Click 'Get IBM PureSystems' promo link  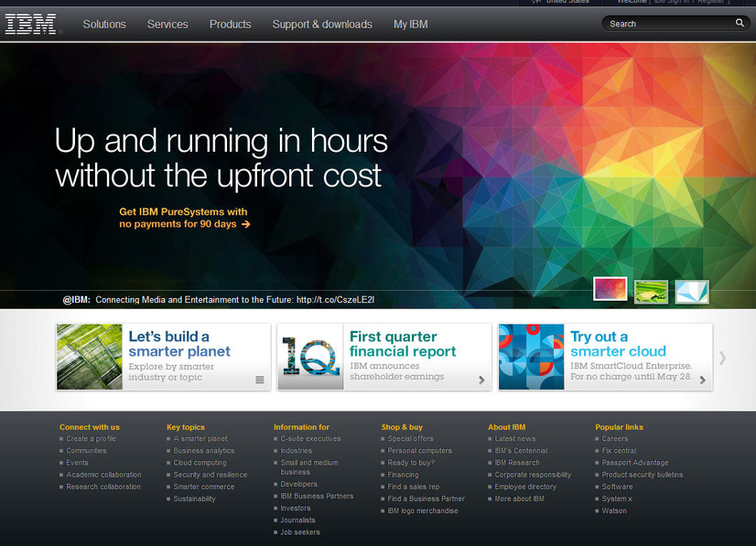click(183, 218)
